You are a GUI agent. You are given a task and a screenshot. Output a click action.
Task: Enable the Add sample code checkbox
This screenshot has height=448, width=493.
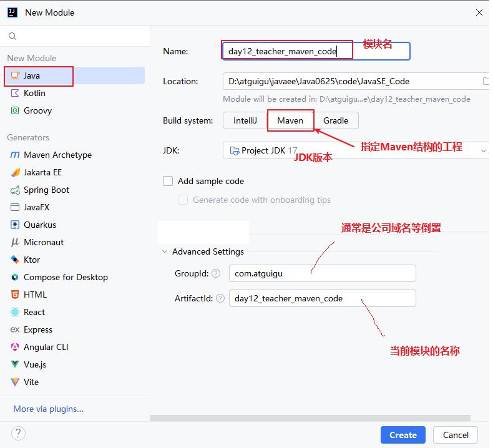pos(168,181)
